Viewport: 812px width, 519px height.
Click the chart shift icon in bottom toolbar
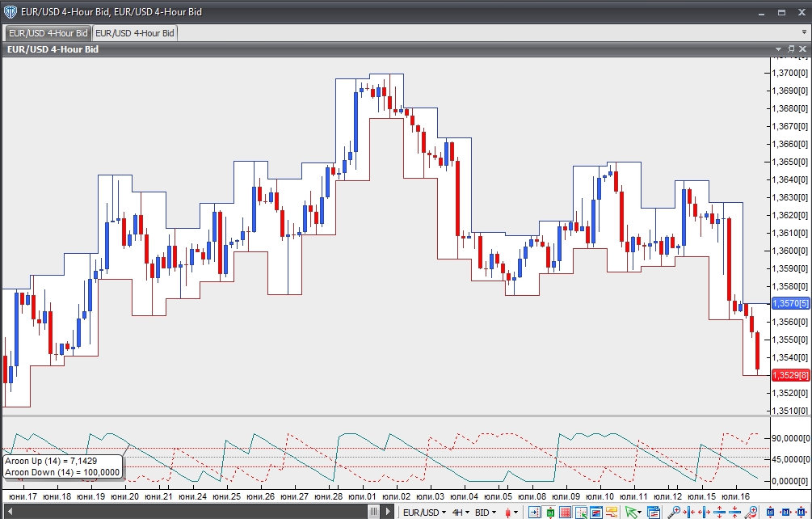(534, 512)
